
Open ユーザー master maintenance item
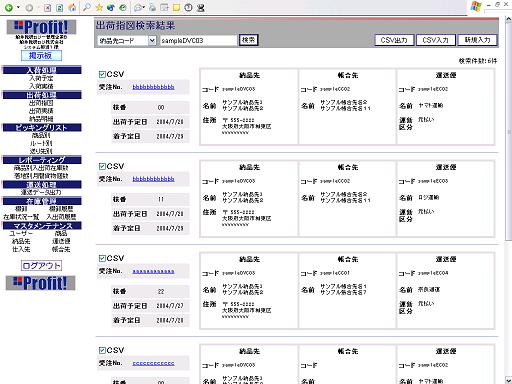(21, 233)
